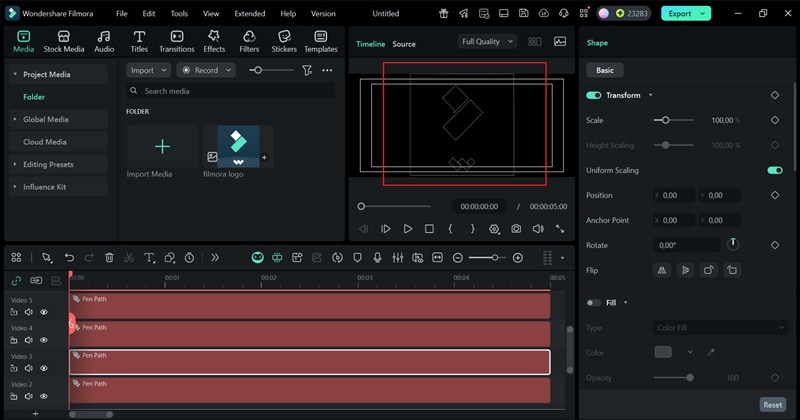Toggle the Transform switch
Viewport: 800px width, 420px height.
tap(593, 95)
